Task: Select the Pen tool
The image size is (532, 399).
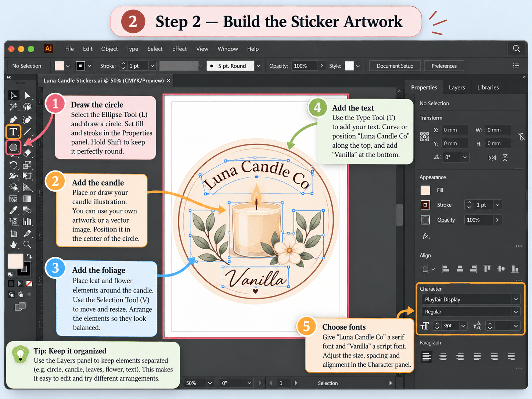Action: tap(13, 119)
